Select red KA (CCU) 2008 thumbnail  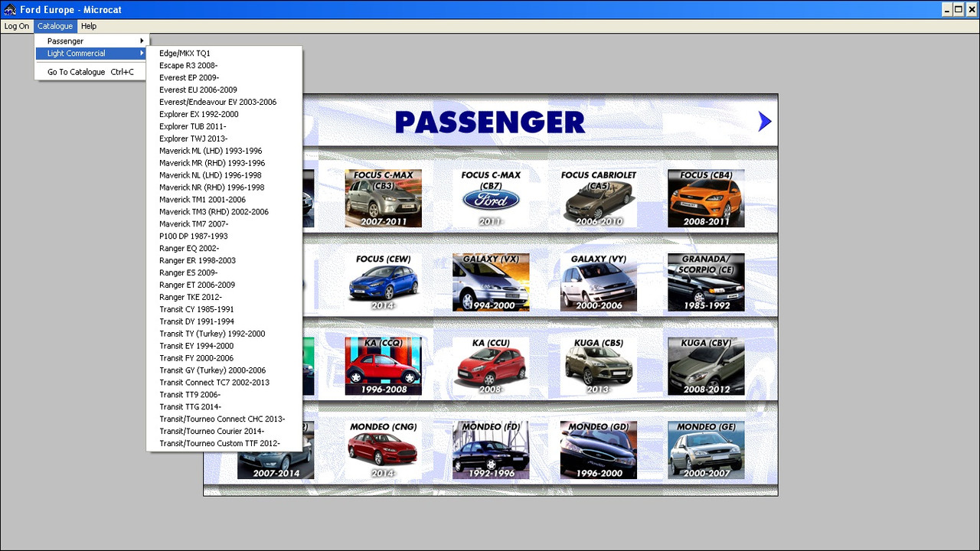(x=491, y=367)
